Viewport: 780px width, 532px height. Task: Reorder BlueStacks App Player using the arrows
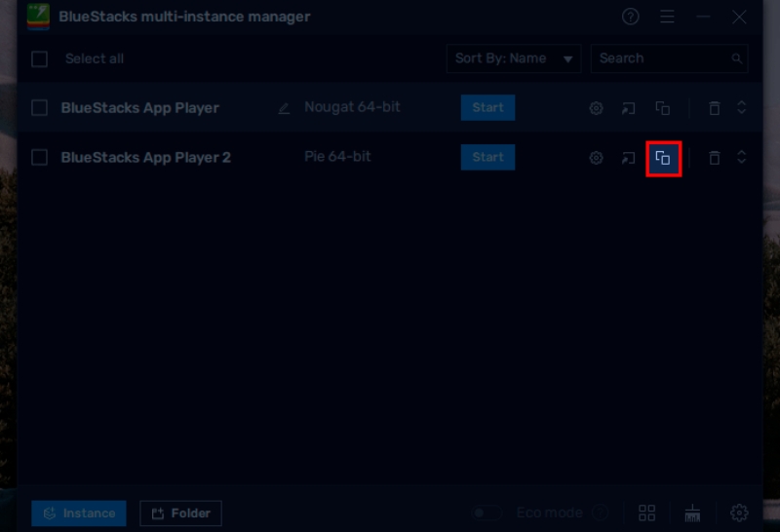coord(741,107)
